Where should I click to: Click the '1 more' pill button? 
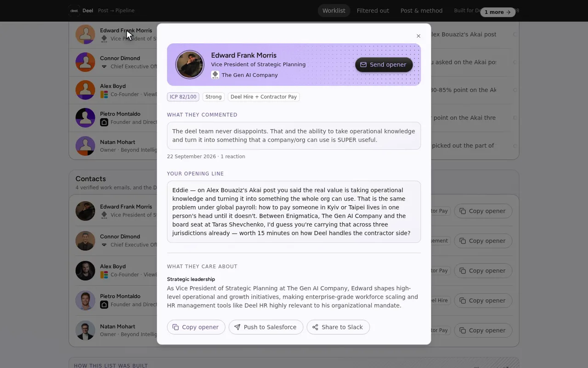click(x=498, y=12)
